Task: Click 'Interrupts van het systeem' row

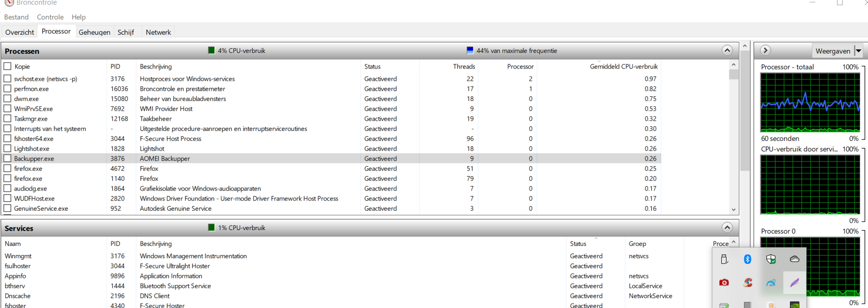Action: [x=331, y=129]
